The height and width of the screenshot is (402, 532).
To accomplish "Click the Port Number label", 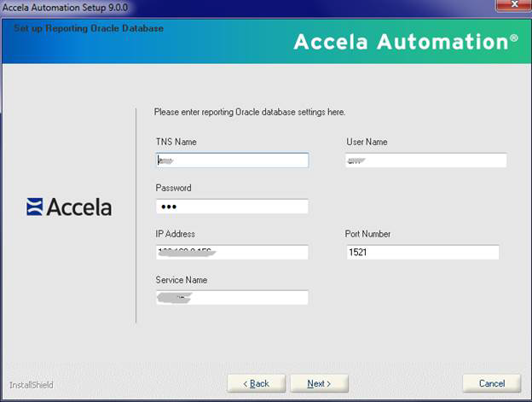I will tap(368, 234).
